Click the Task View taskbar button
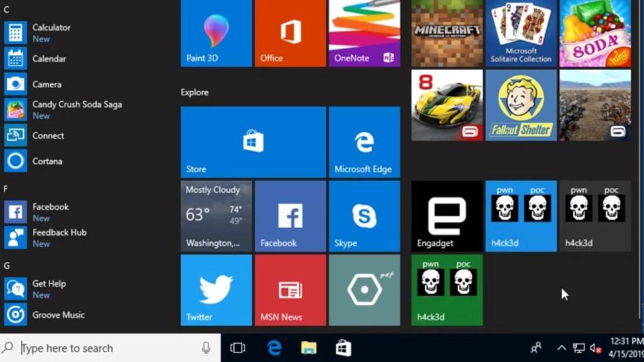Image resolution: width=644 pixels, height=362 pixels. click(238, 348)
